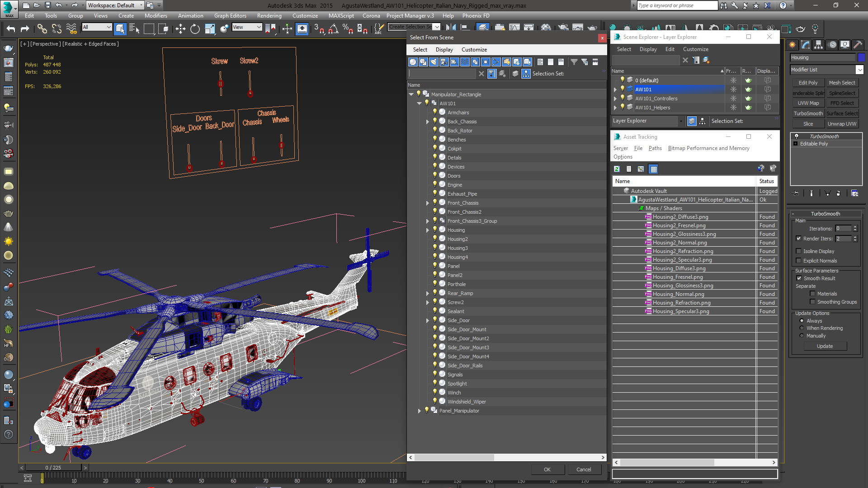Toggle Display Bone Objects filter in Select From Scene
This screenshot has height=488, width=868.
(x=496, y=62)
